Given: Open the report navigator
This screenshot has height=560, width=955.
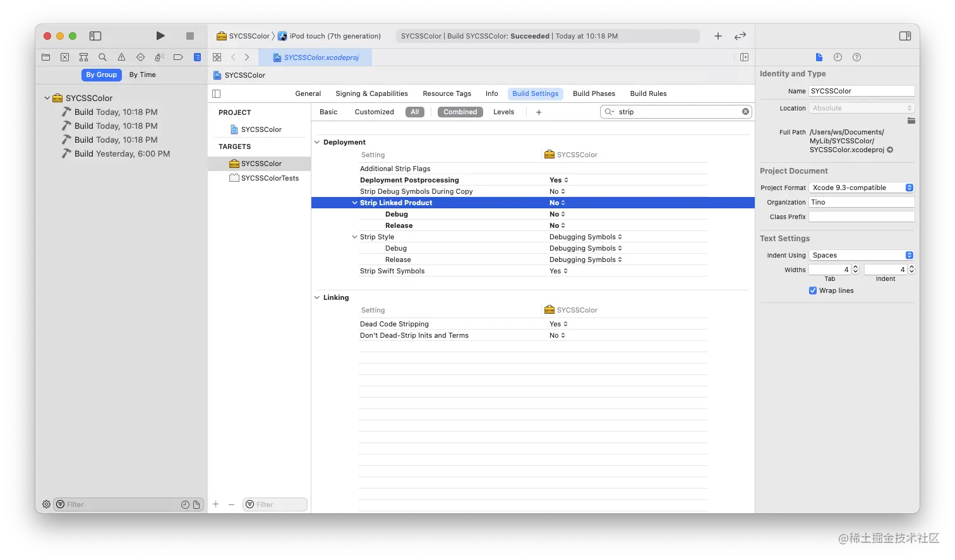Looking at the screenshot, I should [197, 57].
